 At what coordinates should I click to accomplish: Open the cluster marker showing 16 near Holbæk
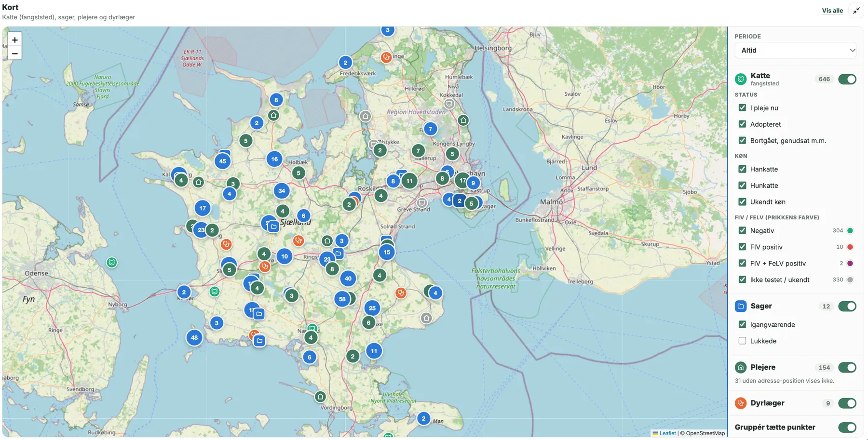coord(274,159)
